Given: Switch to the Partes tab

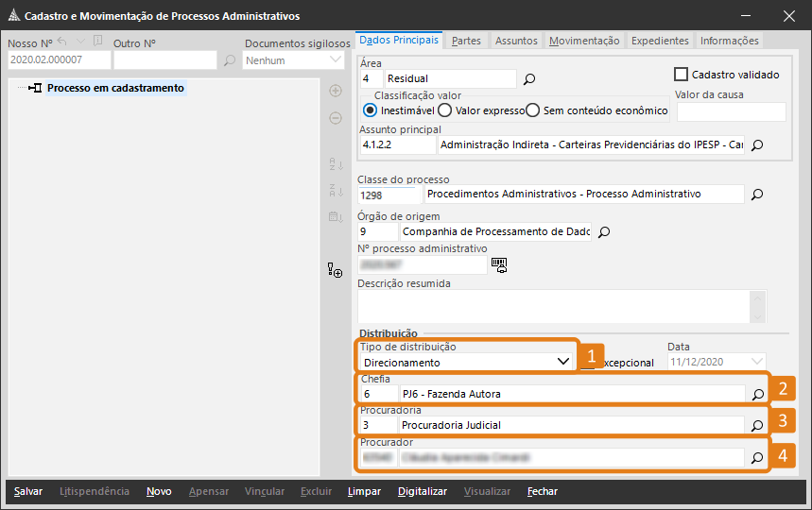Looking at the screenshot, I should [466, 41].
